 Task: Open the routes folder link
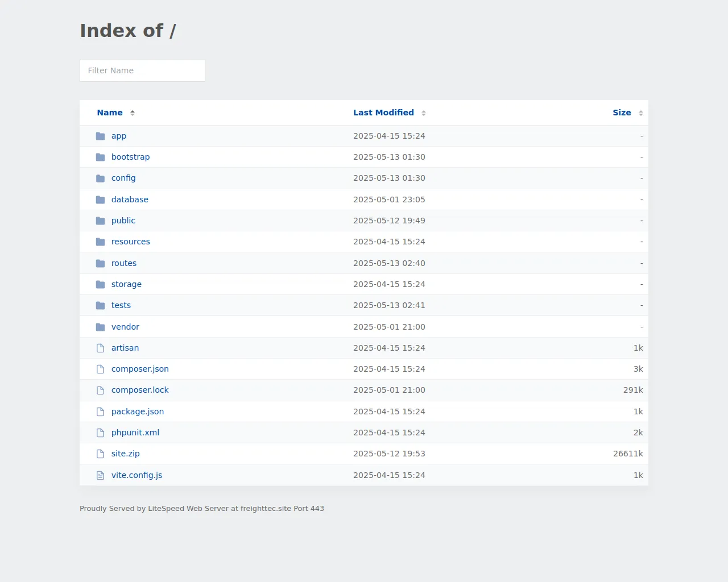point(124,263)
